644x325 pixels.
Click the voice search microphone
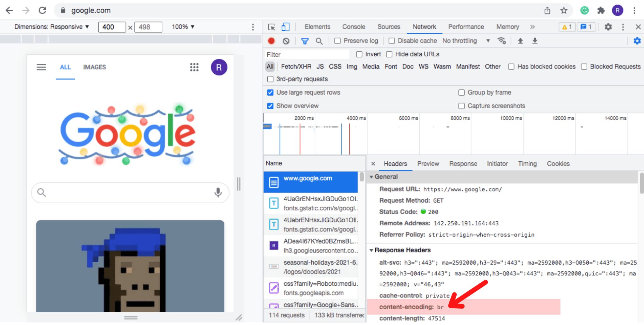(218, 193)
